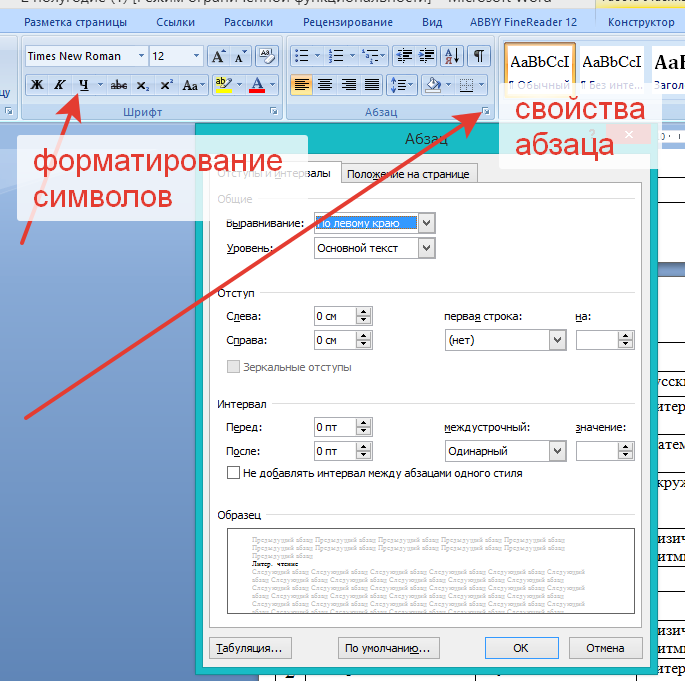The width and height of the screenshot is (685, 681).
Task: Click the По умолчанию button
Action: coord(388,648)
